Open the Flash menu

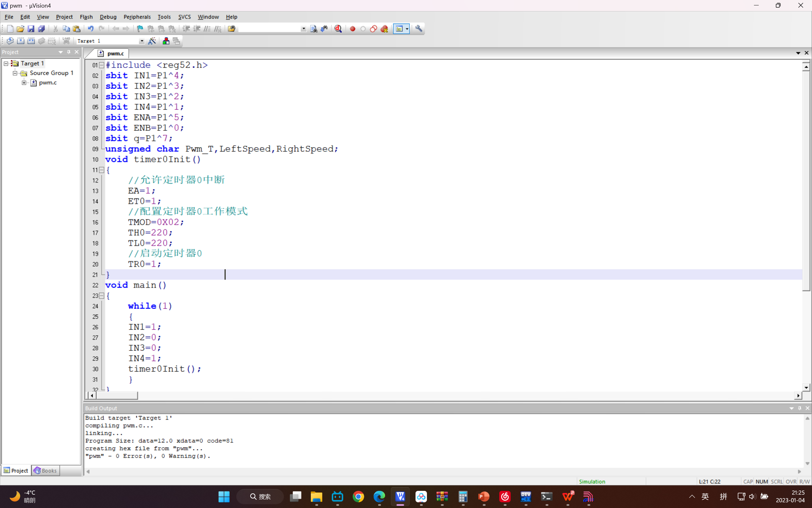click(86, 17)
